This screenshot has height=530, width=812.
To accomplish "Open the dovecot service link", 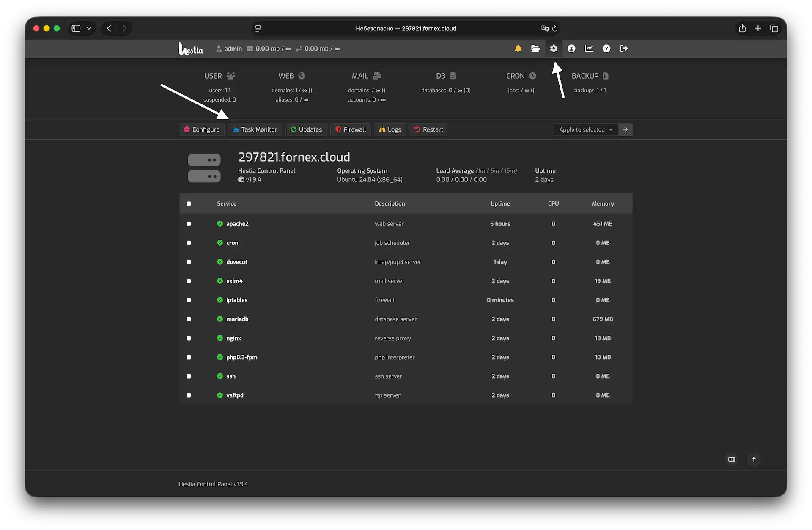I will click(236, 262).
